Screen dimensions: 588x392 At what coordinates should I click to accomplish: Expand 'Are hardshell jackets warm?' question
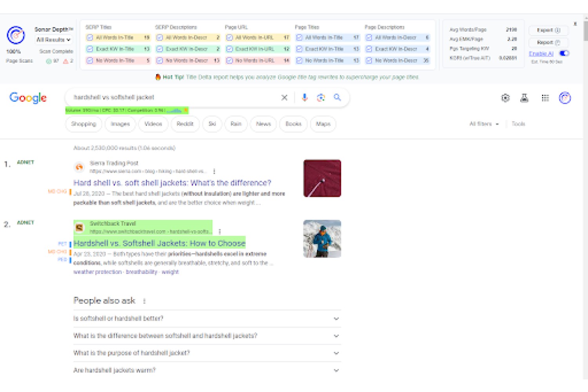tap(207, 370)
